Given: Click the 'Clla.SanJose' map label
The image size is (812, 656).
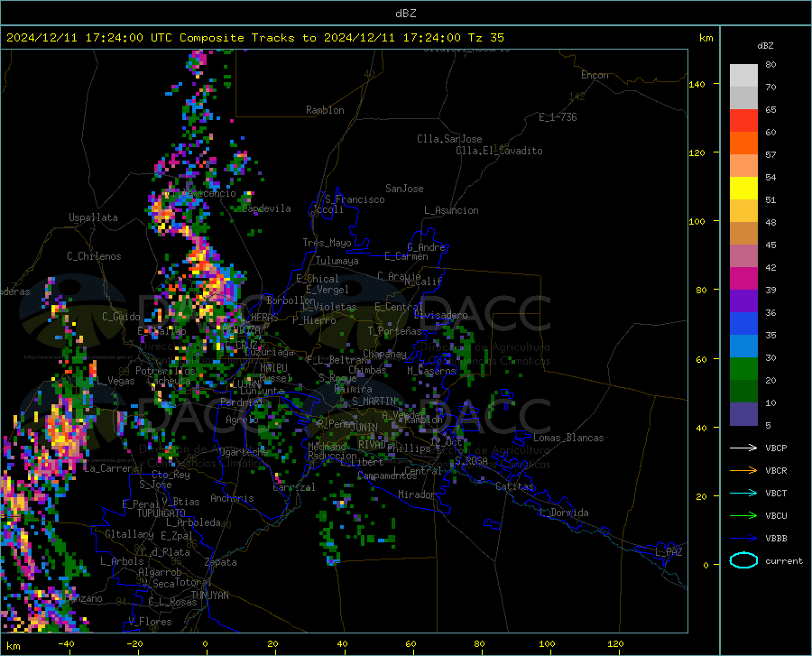Looking at the screenshot, I should coord(449,139).
